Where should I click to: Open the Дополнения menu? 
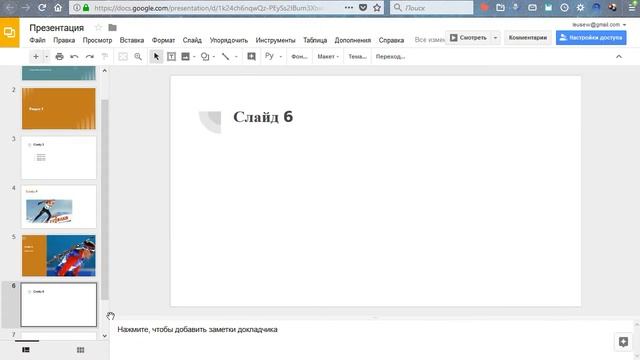tap(353, 40)
